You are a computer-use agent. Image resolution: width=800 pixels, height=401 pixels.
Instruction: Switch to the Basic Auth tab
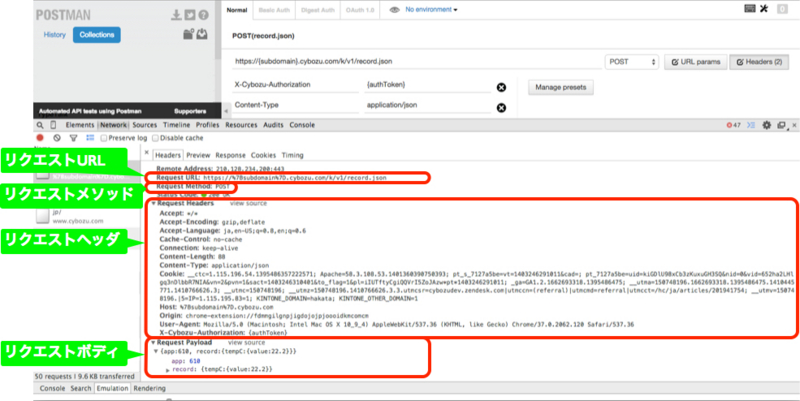point(274,10)
